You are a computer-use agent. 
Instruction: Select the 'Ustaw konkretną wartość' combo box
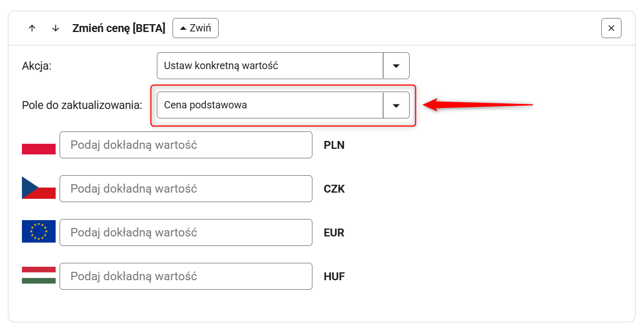[x=270, y=66]
